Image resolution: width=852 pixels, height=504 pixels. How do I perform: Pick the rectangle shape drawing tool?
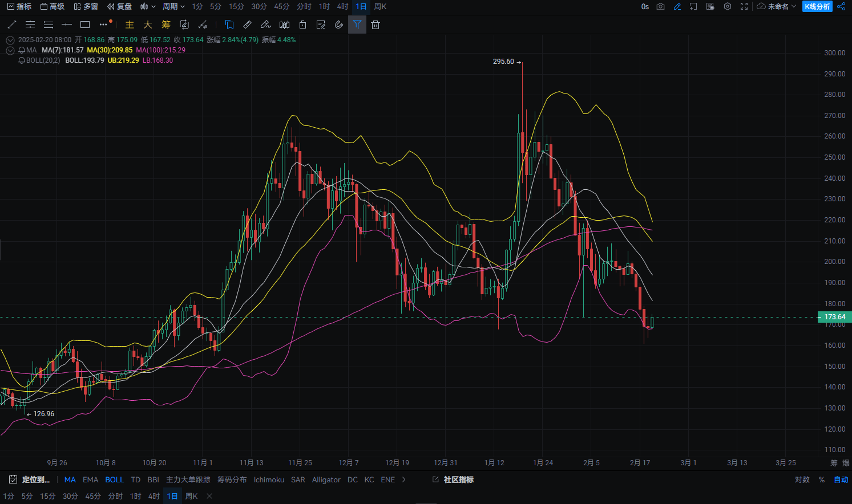(x=85, y=25)
